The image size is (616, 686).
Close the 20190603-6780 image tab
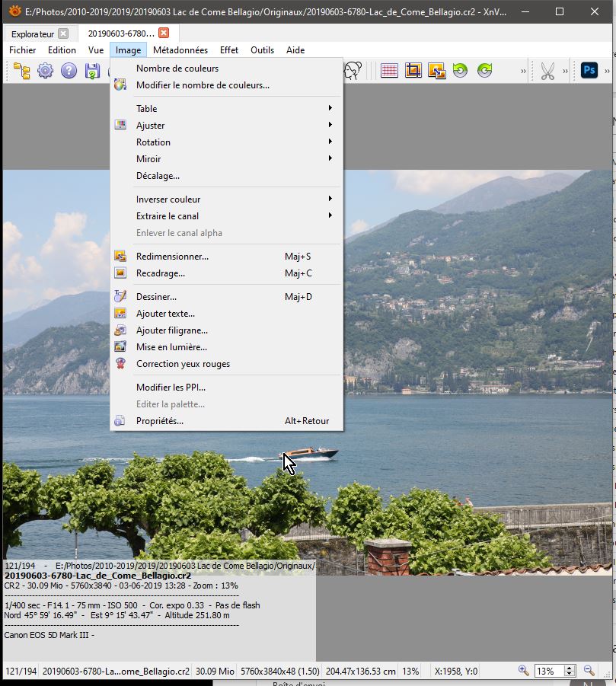(164, 34)
